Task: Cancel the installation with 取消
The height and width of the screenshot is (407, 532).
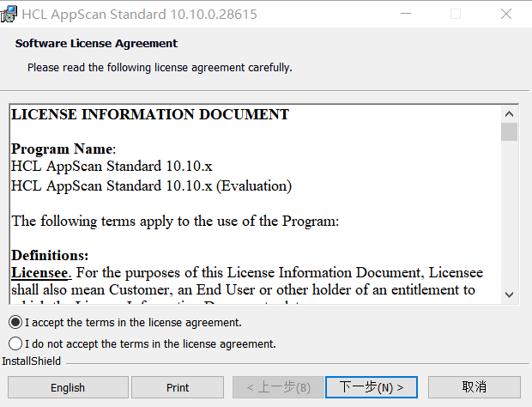Action: [x=475, y=387]
